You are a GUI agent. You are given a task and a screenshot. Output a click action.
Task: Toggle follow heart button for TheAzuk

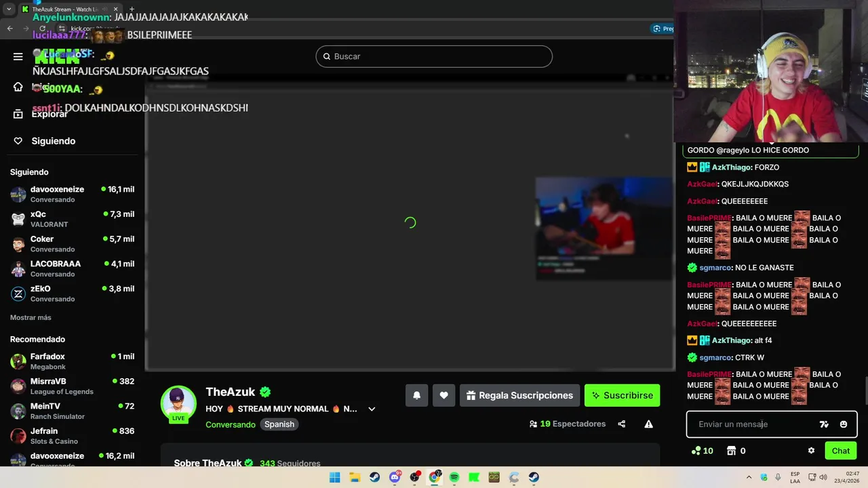[443, 396]
